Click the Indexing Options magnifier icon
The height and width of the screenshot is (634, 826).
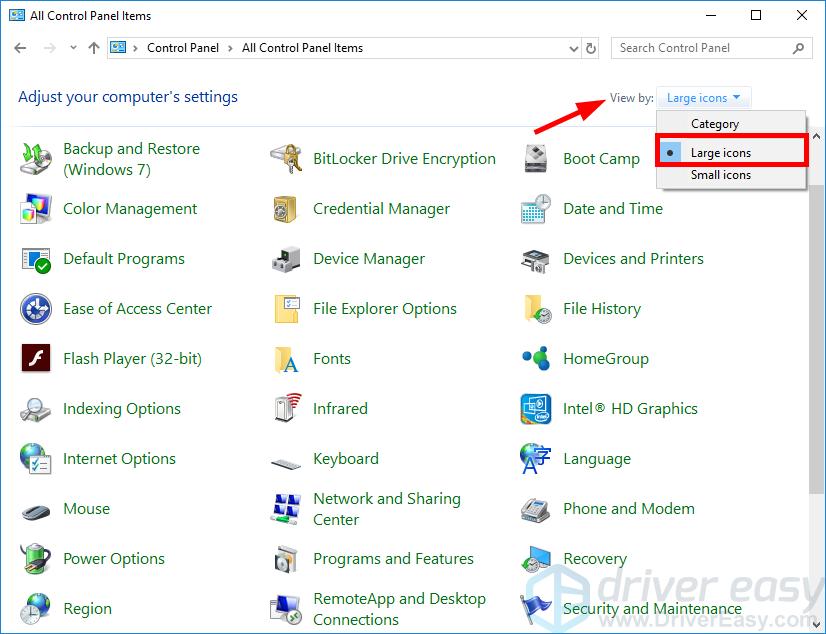point(36,409)
